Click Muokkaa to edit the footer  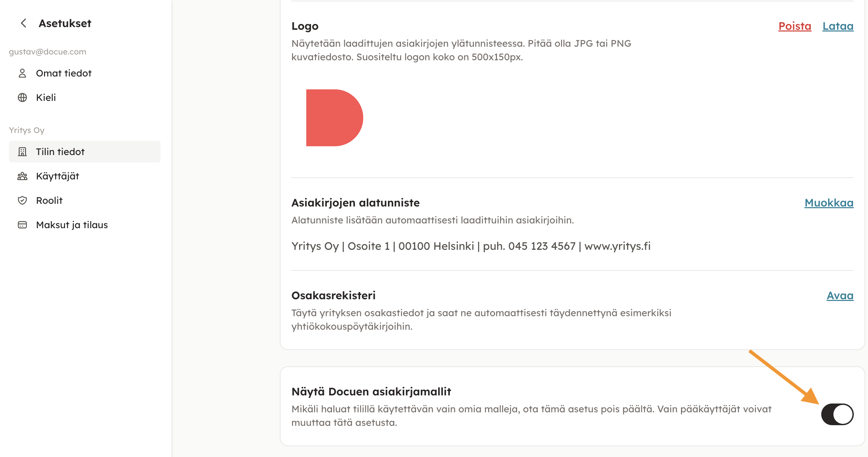[829, 203]
